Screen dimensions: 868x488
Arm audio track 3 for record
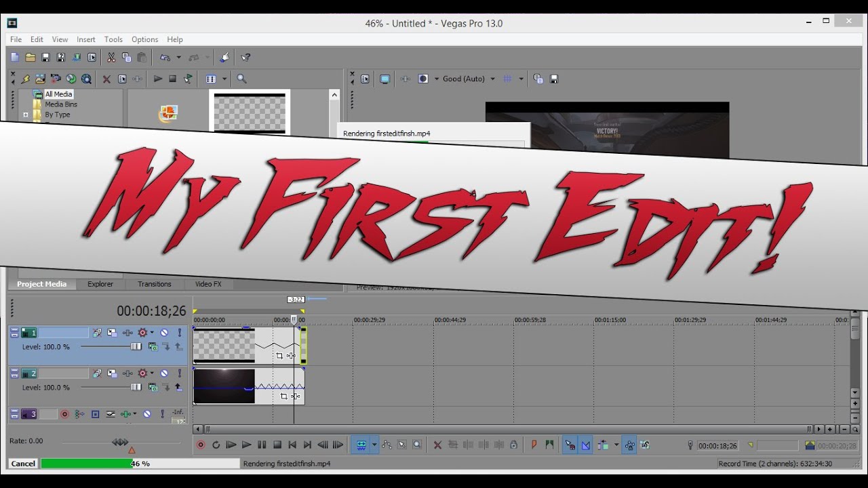[65, 414]
